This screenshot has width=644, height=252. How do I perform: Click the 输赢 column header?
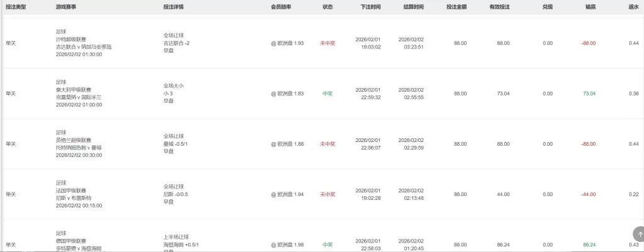click(x=589, y=7)
